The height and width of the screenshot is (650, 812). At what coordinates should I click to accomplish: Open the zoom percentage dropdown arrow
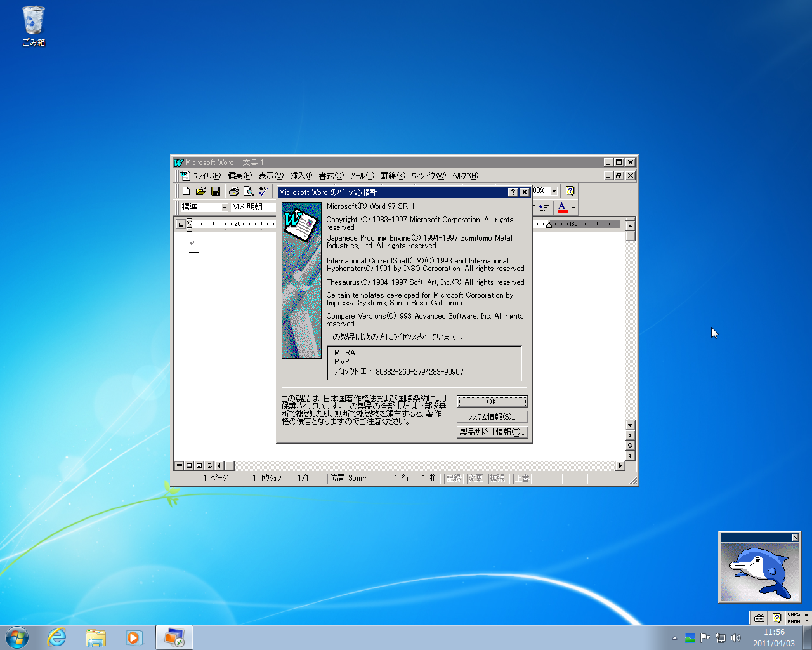554,190
